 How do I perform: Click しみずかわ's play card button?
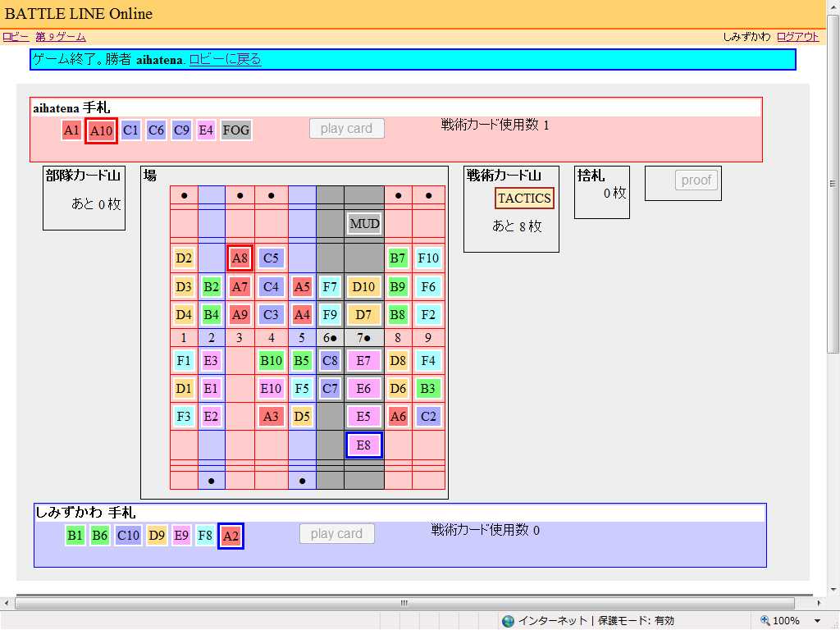coord(337,533)
